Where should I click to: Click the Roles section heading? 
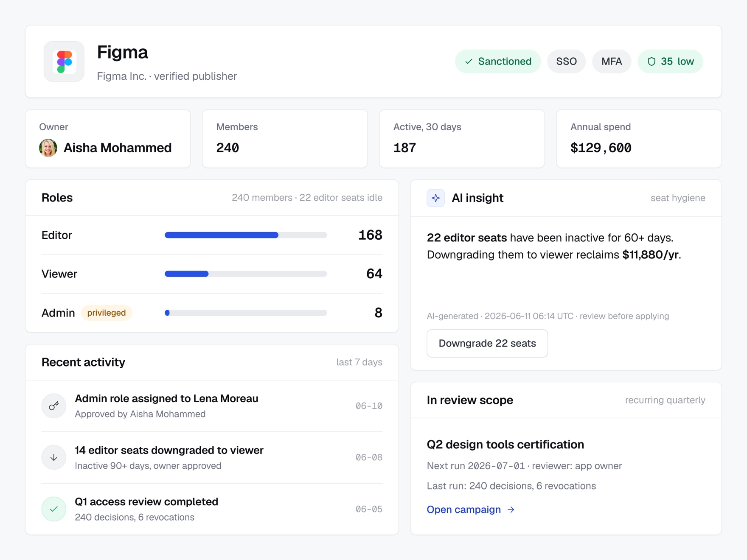pyautogui.click(x=57, y=198)
